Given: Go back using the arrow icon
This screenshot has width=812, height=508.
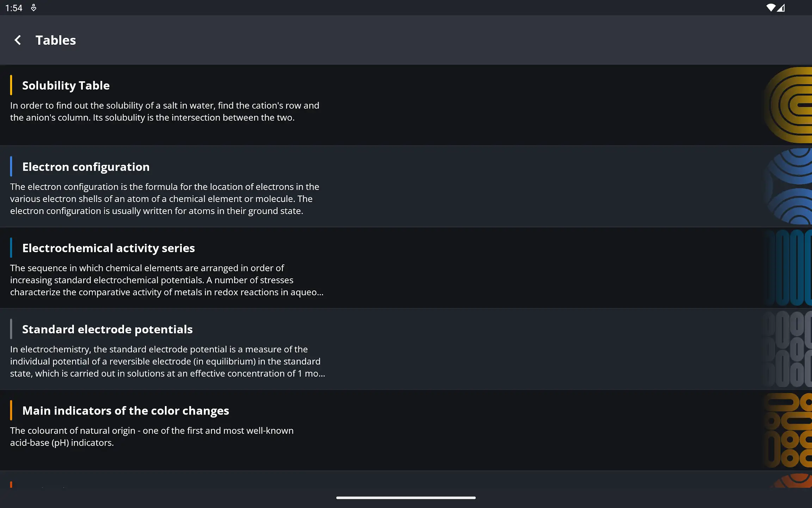Looking at the screenshot, I should [18, 40].
